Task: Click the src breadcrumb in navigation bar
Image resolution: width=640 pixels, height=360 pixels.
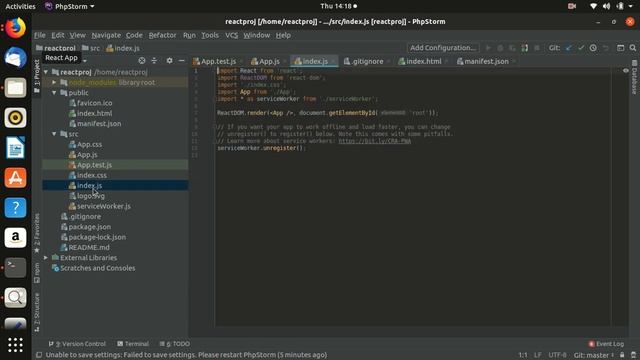Action: [x=91, y=48]
